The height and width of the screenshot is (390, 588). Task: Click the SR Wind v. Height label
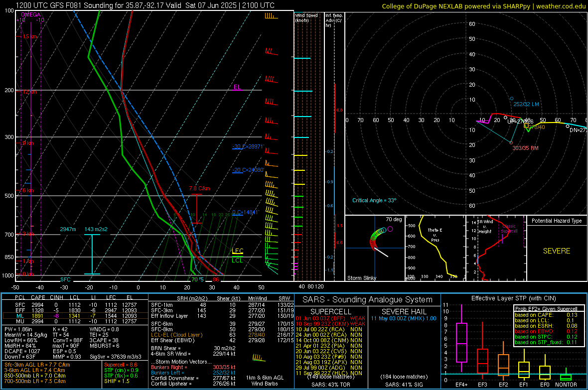pyautogui.click(x=485, y=227)
